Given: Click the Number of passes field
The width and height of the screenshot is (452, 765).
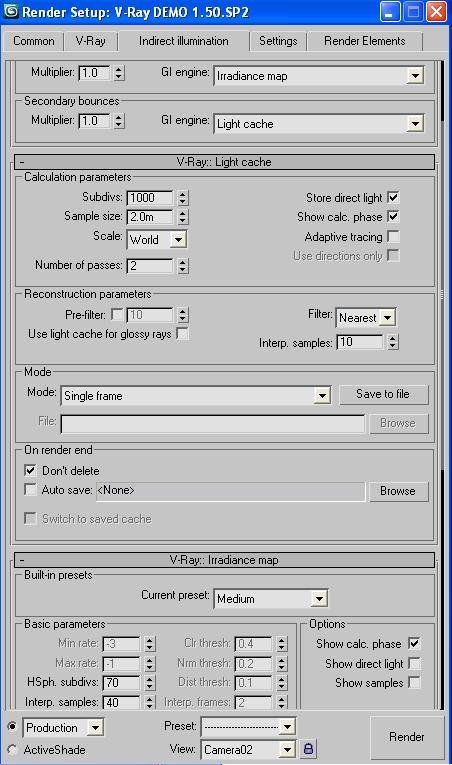Looking at the screenshot, I should tap(150, 266).
